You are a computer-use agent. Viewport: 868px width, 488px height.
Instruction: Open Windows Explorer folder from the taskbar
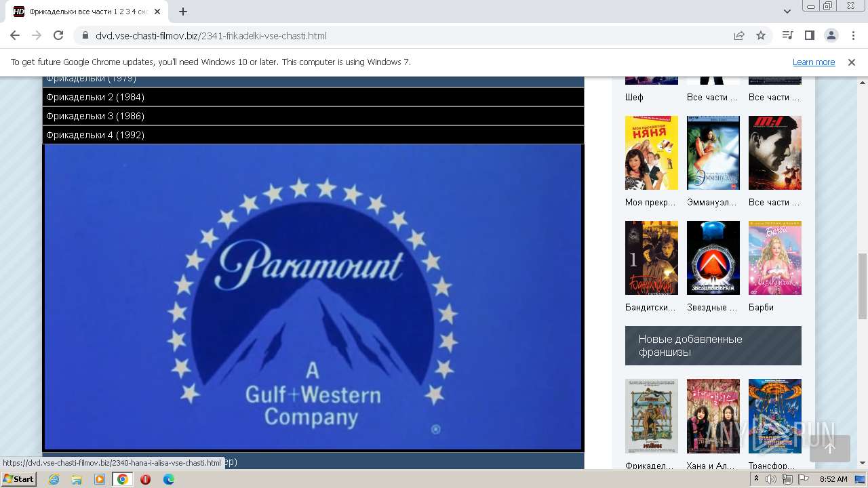pos(77,479)
